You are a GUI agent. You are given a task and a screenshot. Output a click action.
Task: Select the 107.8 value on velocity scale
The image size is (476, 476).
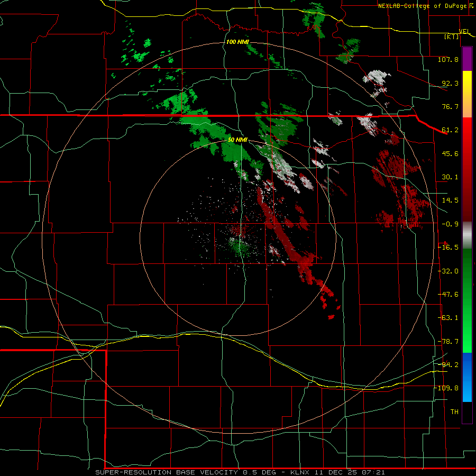point(448,59)
